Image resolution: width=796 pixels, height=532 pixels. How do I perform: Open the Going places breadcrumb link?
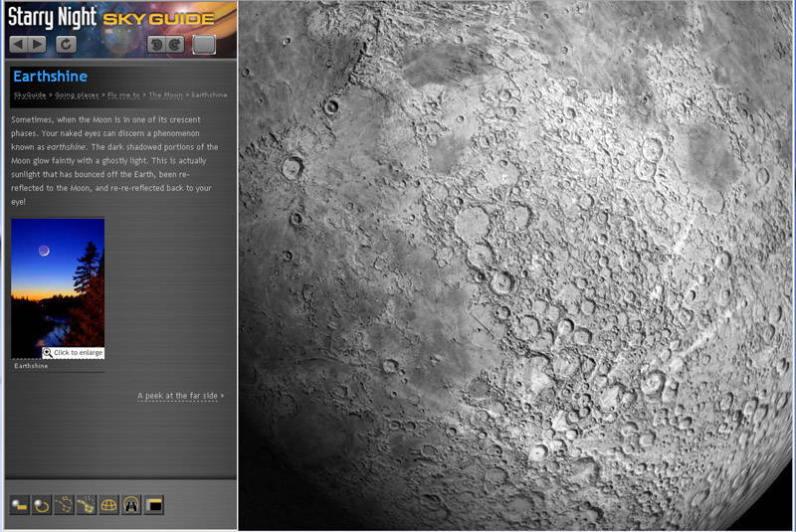point(77,94)
